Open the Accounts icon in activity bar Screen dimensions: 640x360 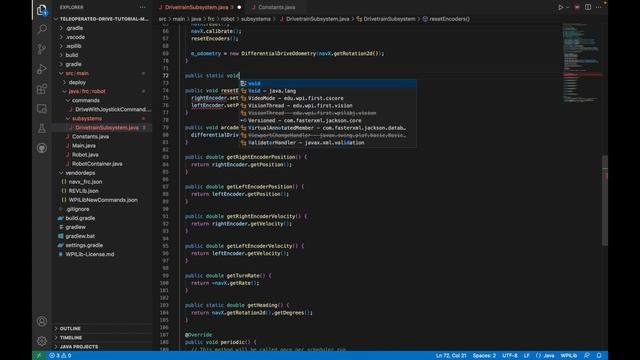[42, 321]
